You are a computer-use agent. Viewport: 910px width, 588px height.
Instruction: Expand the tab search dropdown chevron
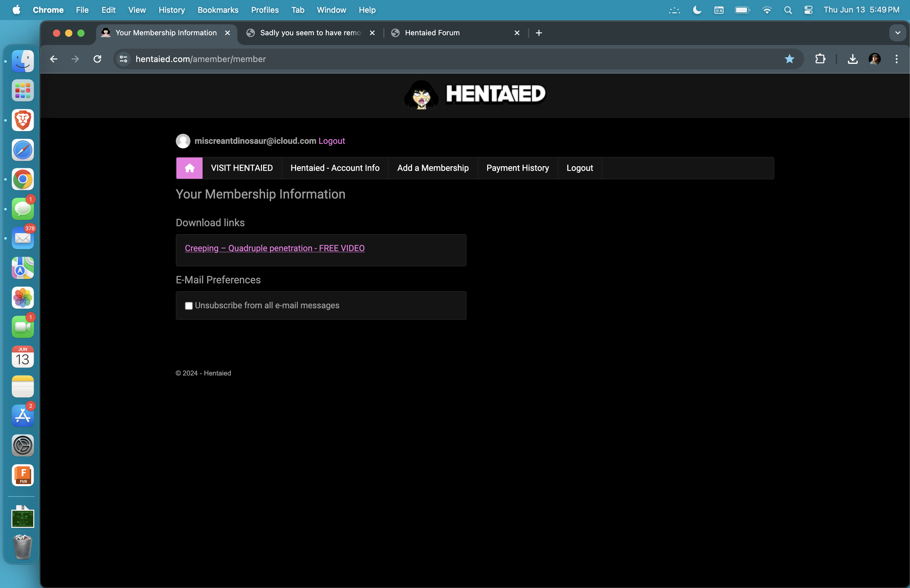(898, 33)
